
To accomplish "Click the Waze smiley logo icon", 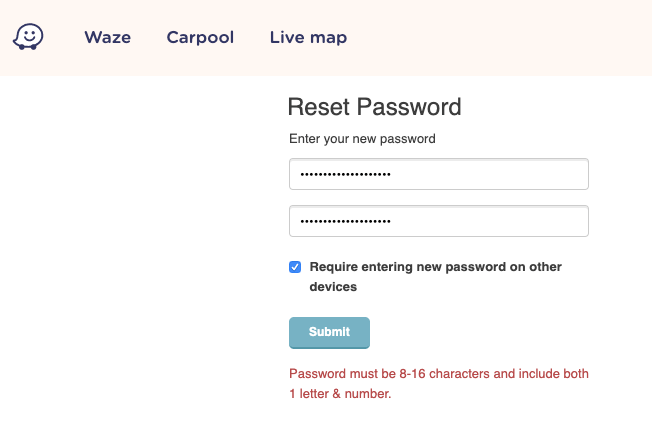I will [28, 37].
